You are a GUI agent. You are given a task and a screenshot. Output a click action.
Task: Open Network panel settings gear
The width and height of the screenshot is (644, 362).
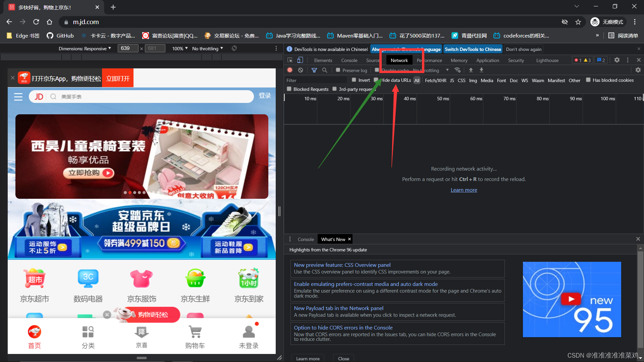(x=638, y=70)
